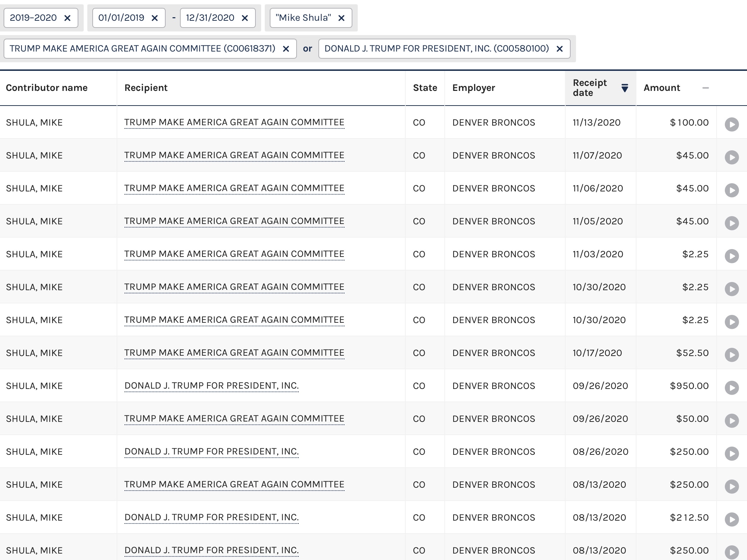Open Donald J. Trump for President link, $950.00 row
This screenshot has height=560, width=747.
pyautogui.click(x=211, y=386)
